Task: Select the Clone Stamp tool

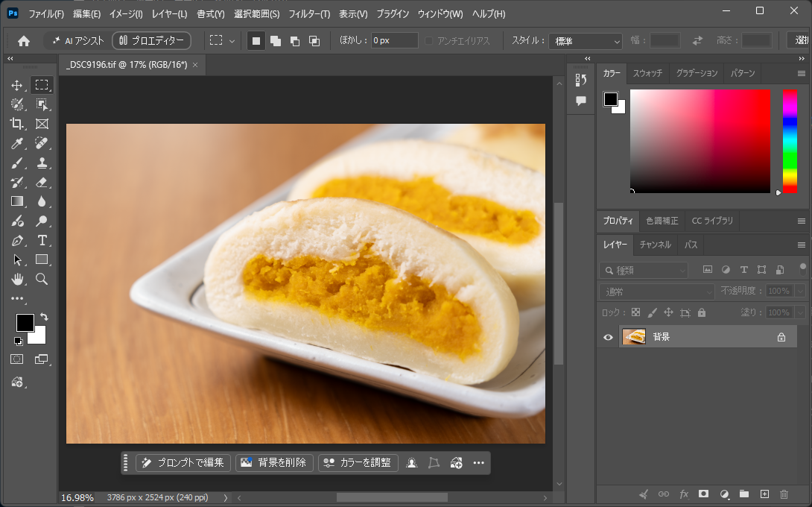Action: (x=42, y=163)
